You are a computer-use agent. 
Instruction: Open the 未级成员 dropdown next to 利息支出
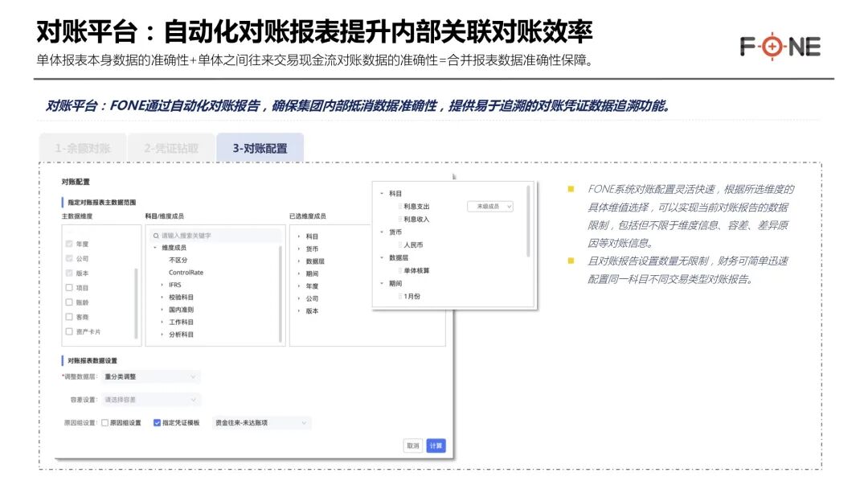(x=491, y=207)
